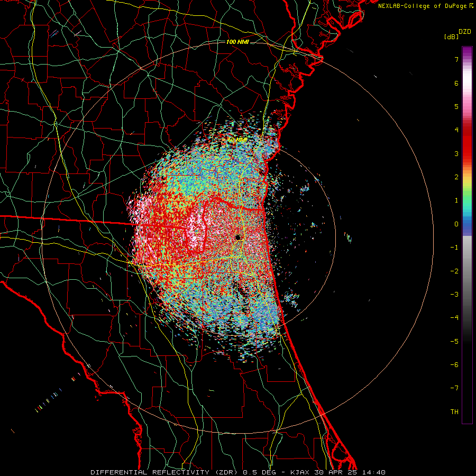
Task: Click the '3' value on color scale
Action: 456,153
